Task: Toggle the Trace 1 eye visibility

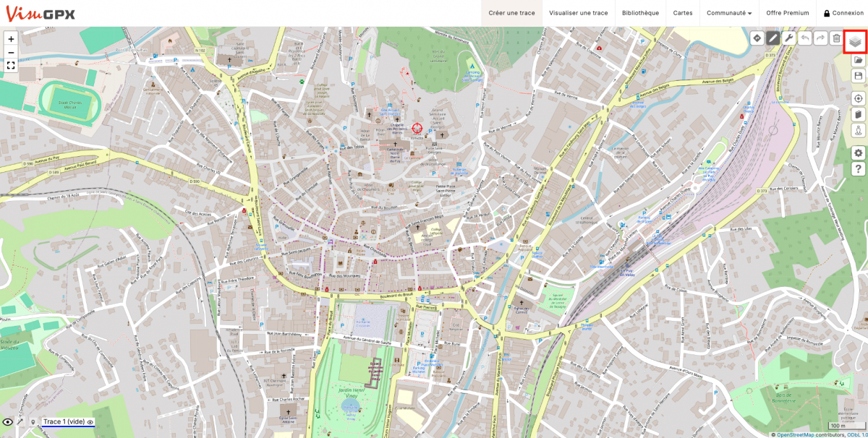Action: coord(91,422)
